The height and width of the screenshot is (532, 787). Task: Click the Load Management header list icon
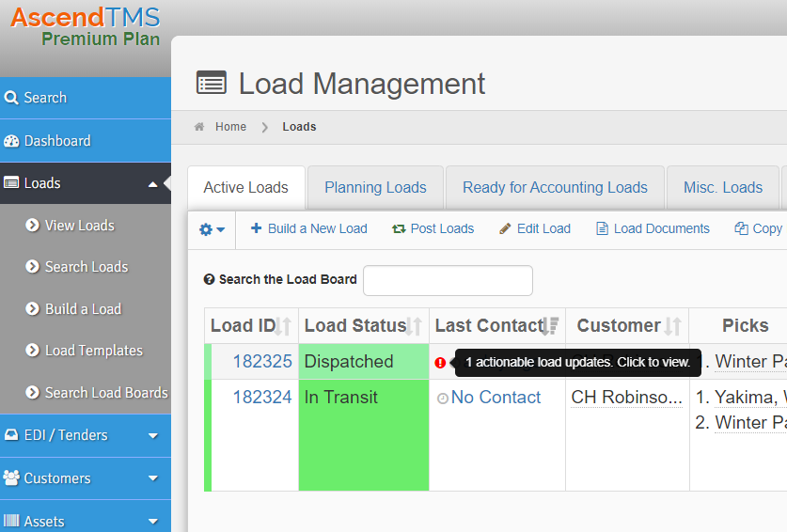[212, 83]
